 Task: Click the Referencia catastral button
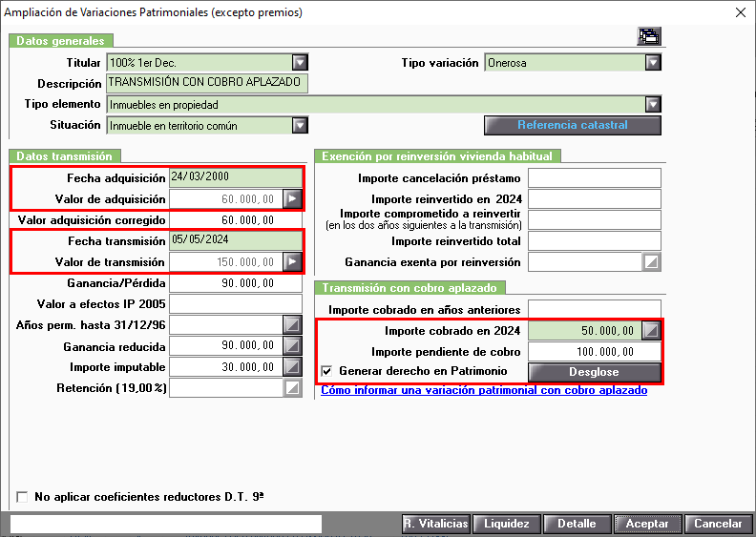(x=573, y=125)
